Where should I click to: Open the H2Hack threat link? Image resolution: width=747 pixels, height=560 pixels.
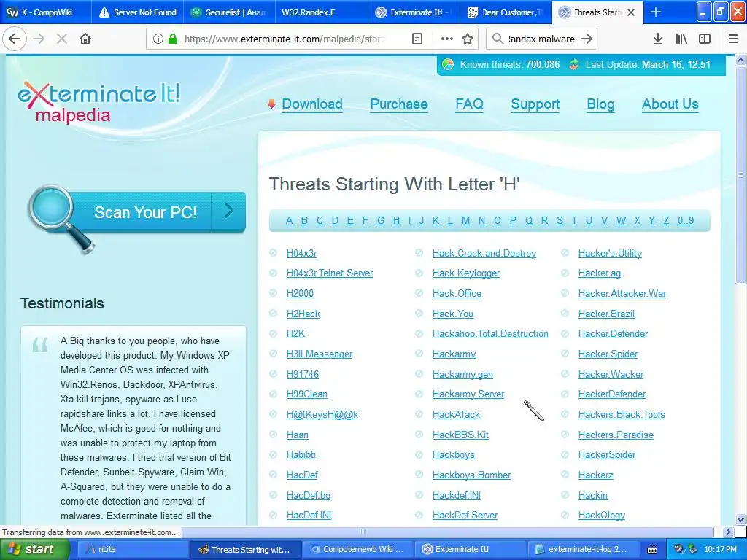tap(303, 314)
